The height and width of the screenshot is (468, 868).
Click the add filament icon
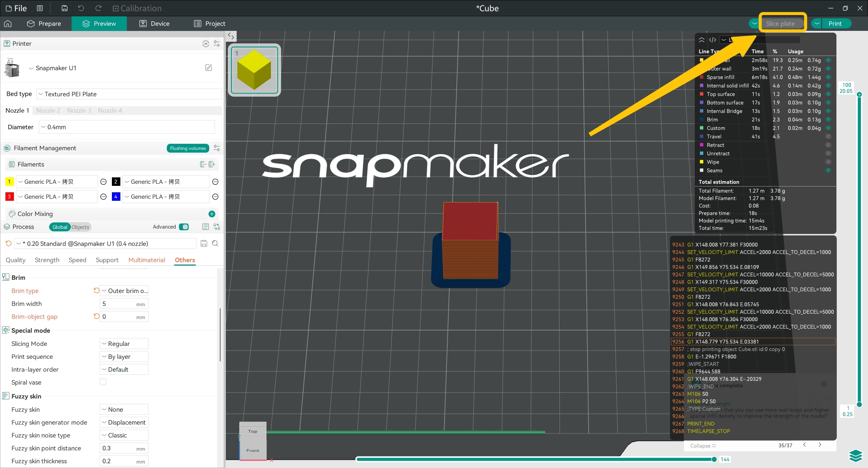[212, 164]
